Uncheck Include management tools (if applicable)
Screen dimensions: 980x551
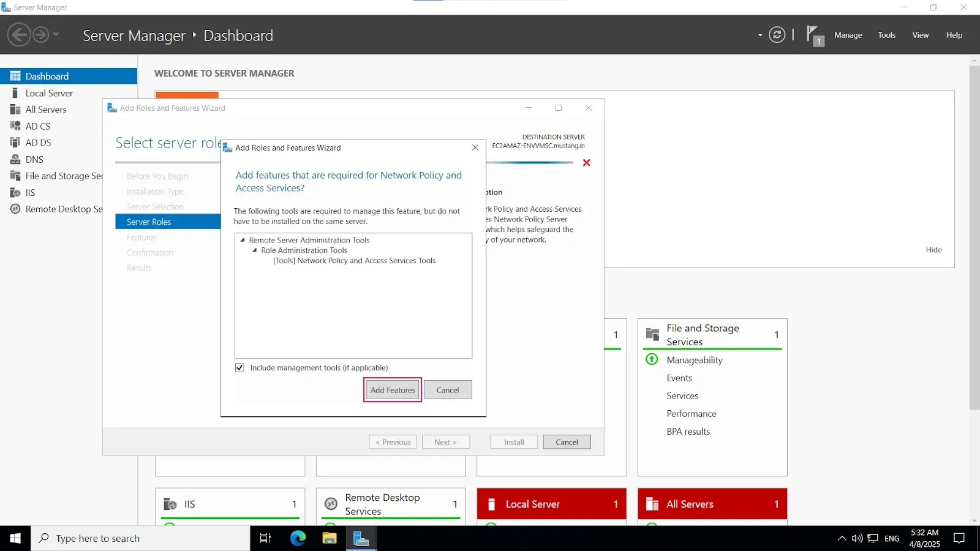click(239, 367)
